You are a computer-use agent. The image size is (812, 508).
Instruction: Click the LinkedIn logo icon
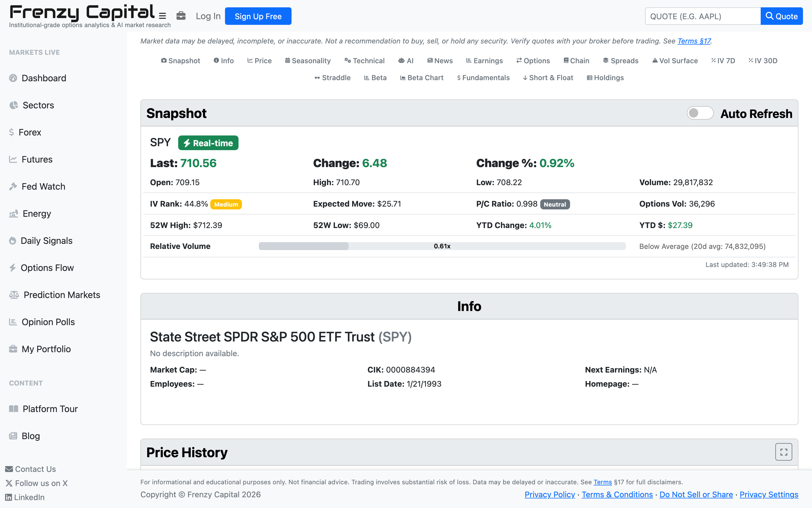click(x=9, y=497)
